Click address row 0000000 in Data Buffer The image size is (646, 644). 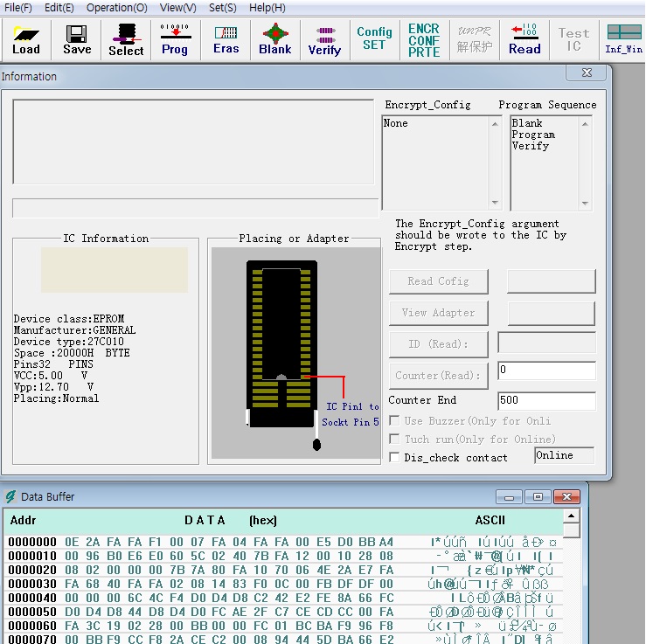[283, 542]
